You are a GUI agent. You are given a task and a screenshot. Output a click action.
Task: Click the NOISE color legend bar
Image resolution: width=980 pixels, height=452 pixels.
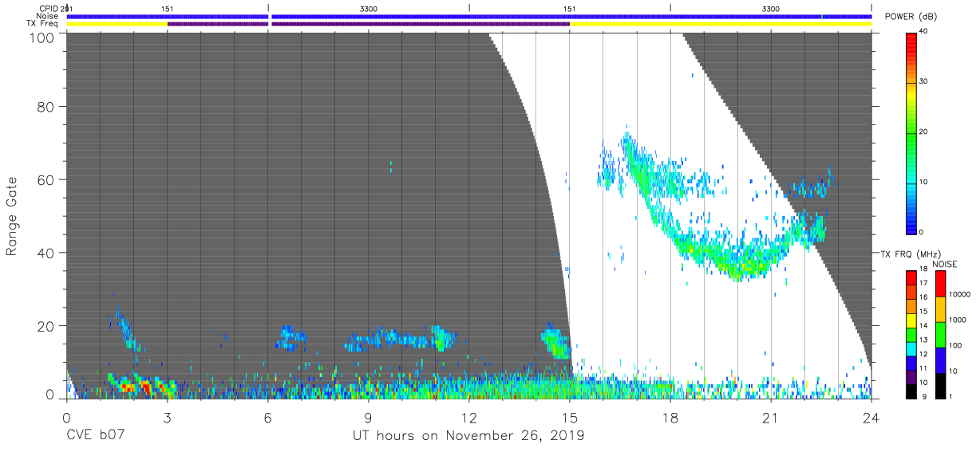pyautogui.click(x=939, y=334)
